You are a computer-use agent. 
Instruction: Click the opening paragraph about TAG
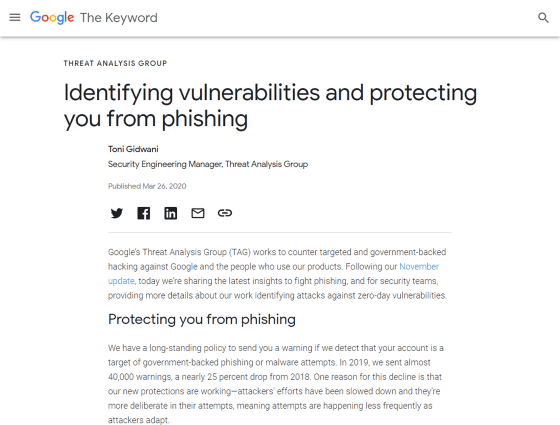coord(278,274)
